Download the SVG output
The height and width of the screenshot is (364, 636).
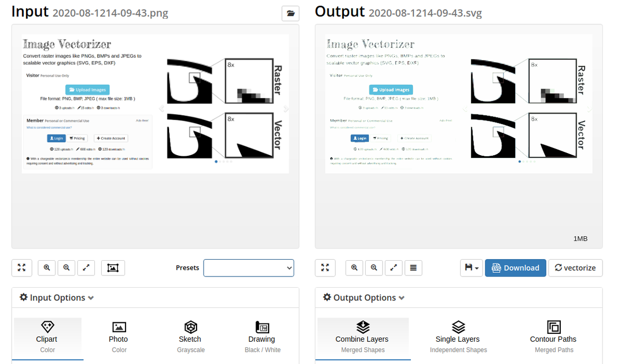pos(515,268)
